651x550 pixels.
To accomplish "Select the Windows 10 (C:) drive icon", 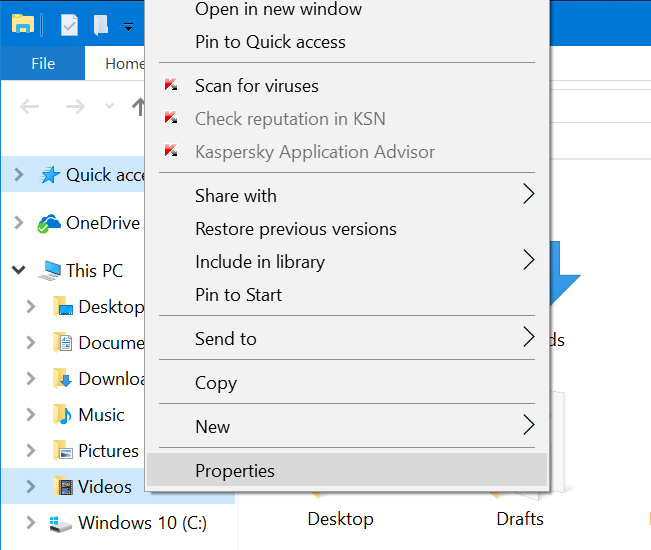I will point(60,523).
